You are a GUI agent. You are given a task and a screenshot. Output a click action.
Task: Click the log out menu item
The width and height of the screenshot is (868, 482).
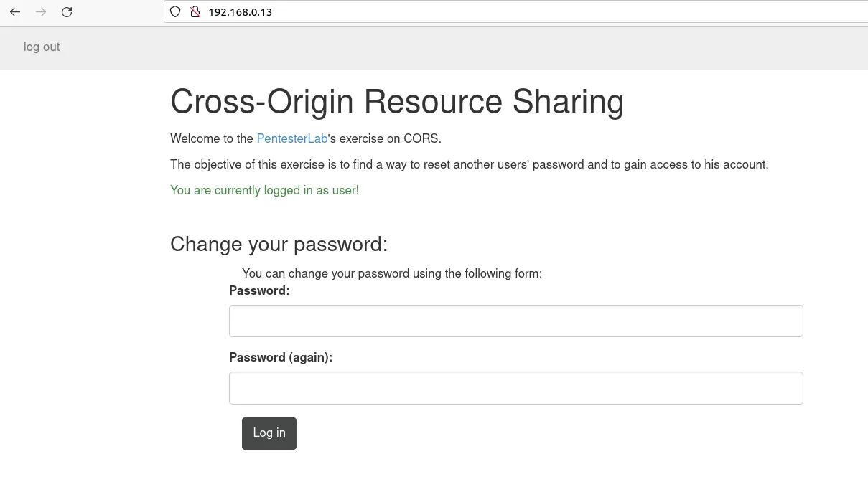coord(42,47)
